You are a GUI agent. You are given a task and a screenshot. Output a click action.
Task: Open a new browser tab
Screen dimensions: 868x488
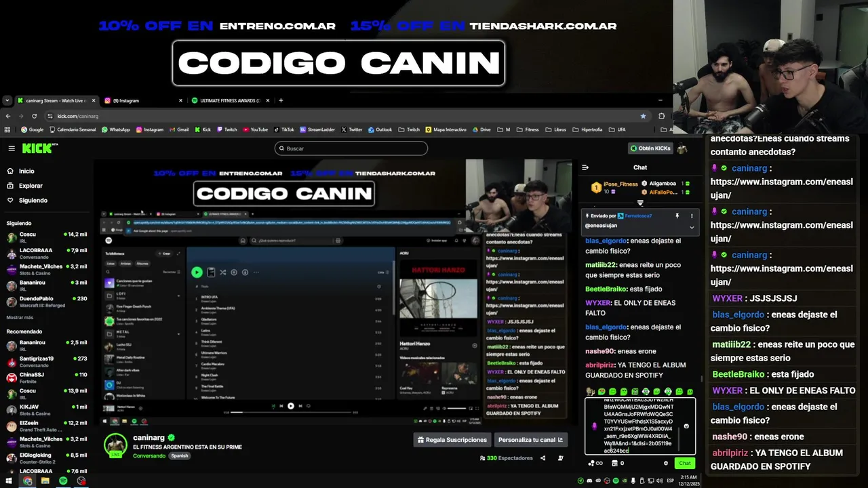coord(281,100)
